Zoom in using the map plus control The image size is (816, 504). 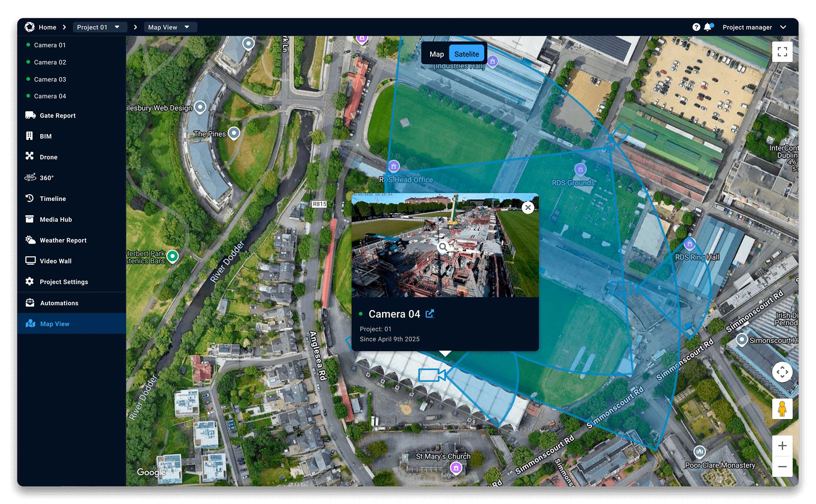click(782, 445)
